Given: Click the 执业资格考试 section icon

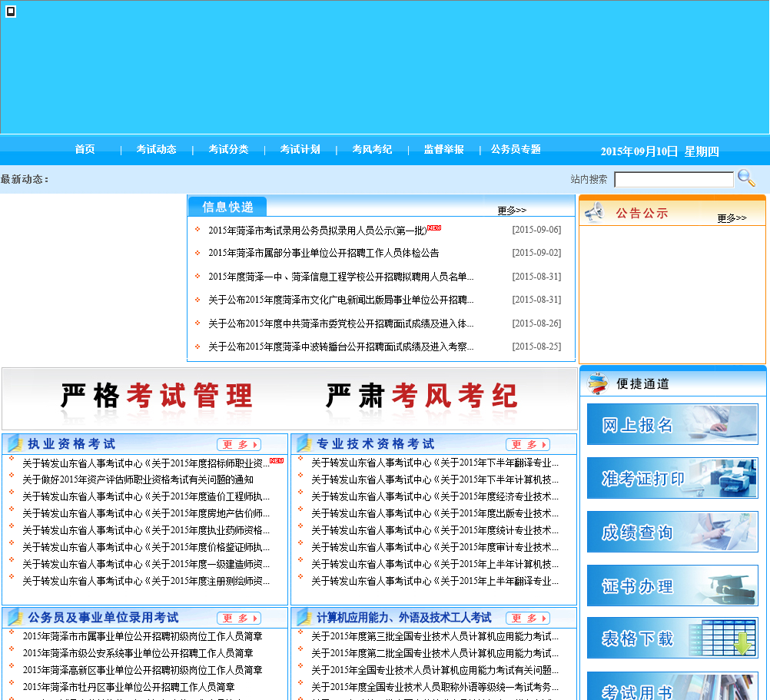Looking at the screenshot, I should 15,444.
